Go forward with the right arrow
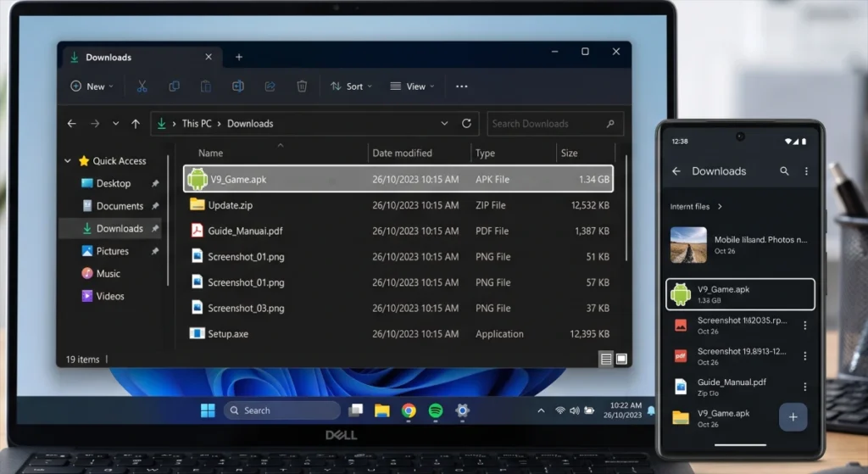Image resolution: width=868 pixels, height=474 pixels. tap(95, 124)
